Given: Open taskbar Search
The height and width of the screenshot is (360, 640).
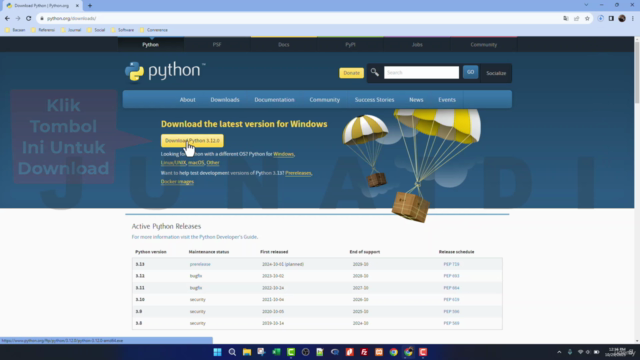Looking at the screenshot, I should (x=232, y=352).
